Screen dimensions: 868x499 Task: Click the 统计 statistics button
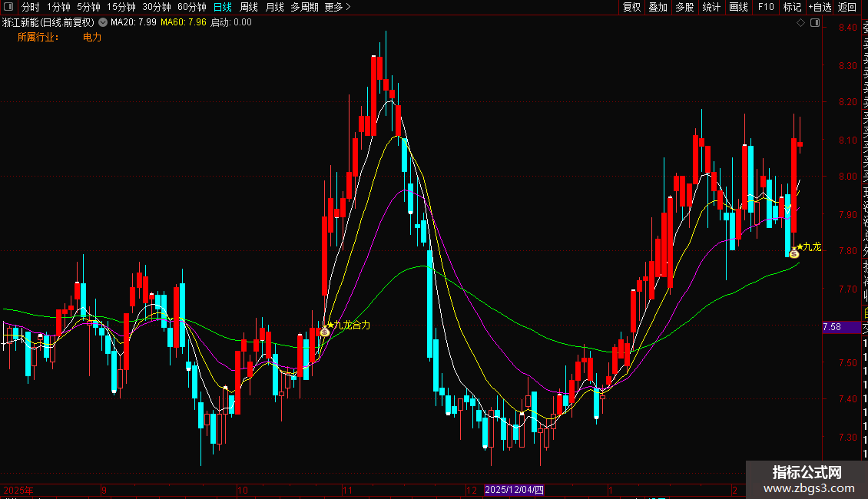[711, 7]
